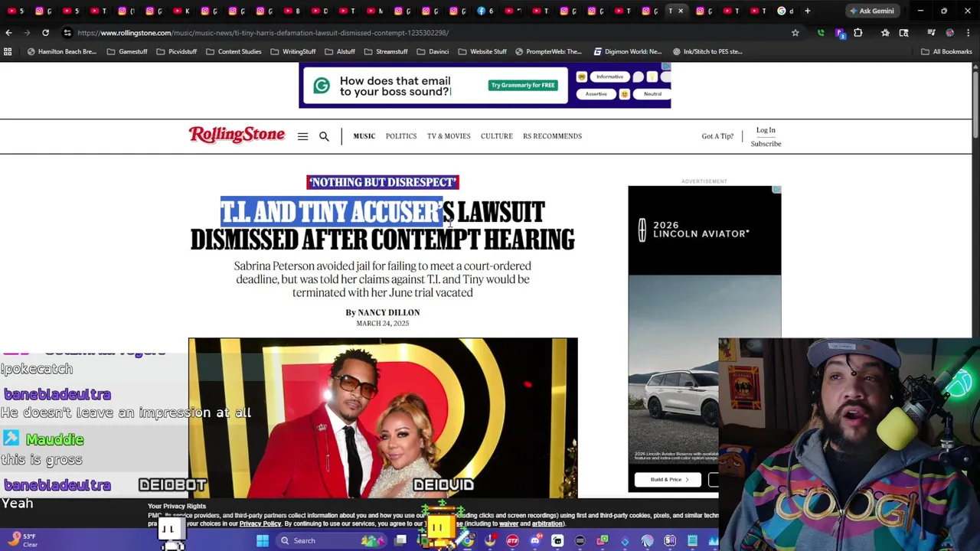Click the Informative tone chip in Grammarly ad

tap(609, 77)
